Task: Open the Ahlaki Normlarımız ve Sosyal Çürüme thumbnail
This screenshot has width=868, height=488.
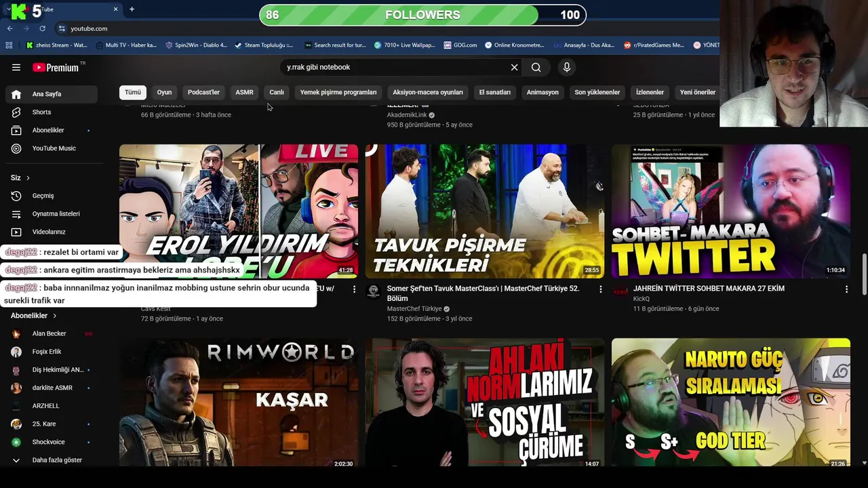Action: pos(485,403)
